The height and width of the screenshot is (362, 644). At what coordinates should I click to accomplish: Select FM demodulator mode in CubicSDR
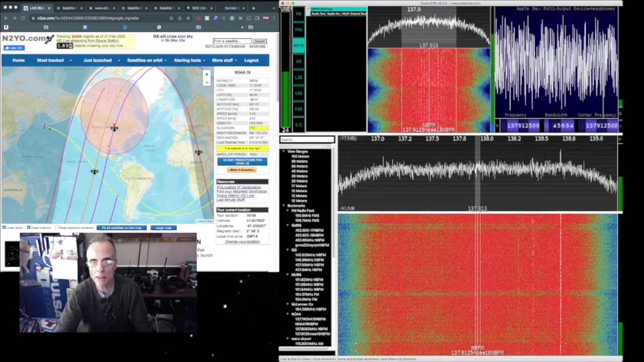298,14
